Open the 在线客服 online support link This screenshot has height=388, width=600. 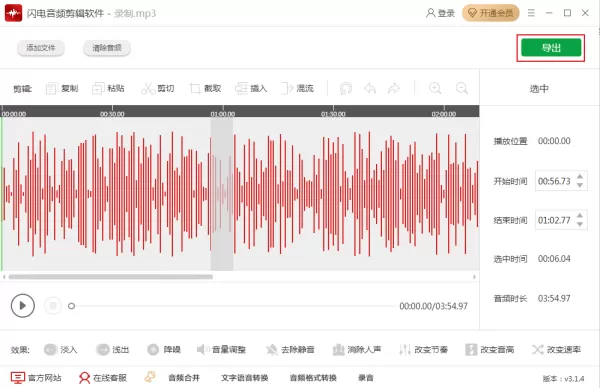[x=103, y=378]
